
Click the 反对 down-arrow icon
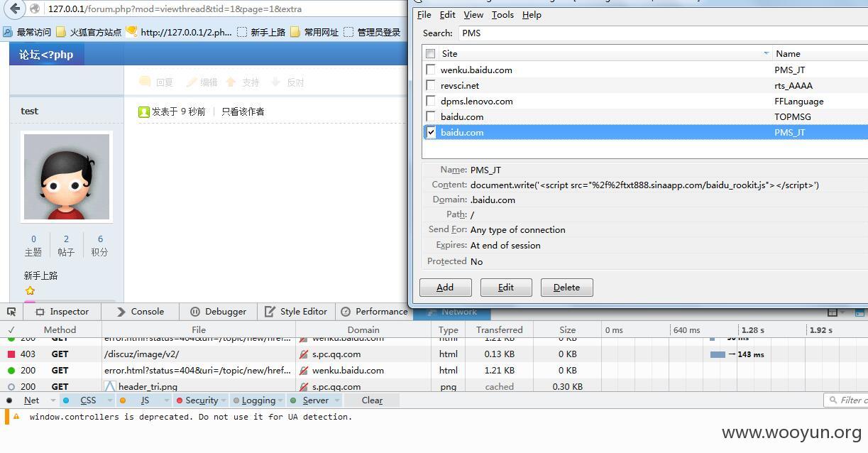(277, 82)
